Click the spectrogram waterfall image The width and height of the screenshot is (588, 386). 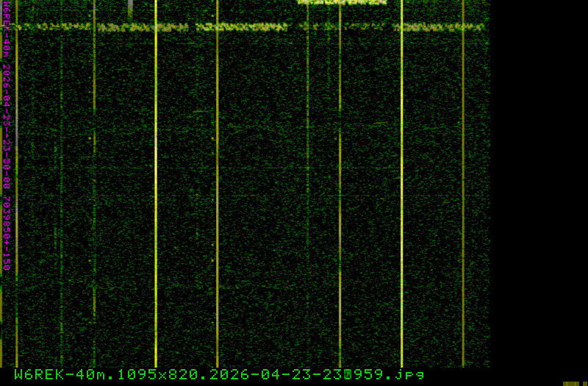(x=245, y=183)
